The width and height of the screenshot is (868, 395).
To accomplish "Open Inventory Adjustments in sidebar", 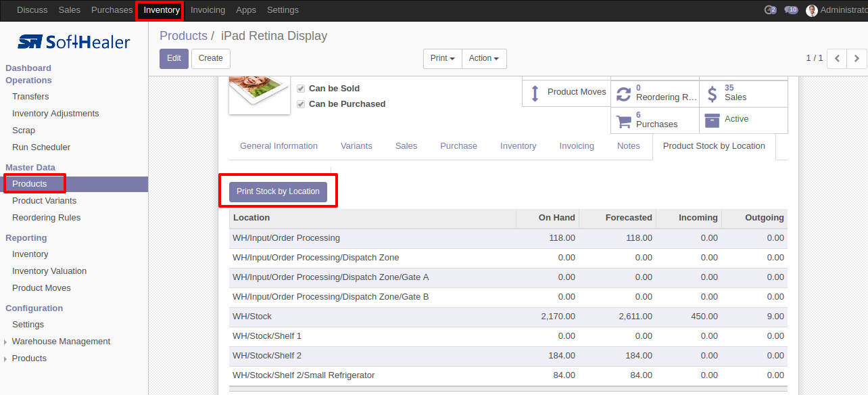I will 55,114.
